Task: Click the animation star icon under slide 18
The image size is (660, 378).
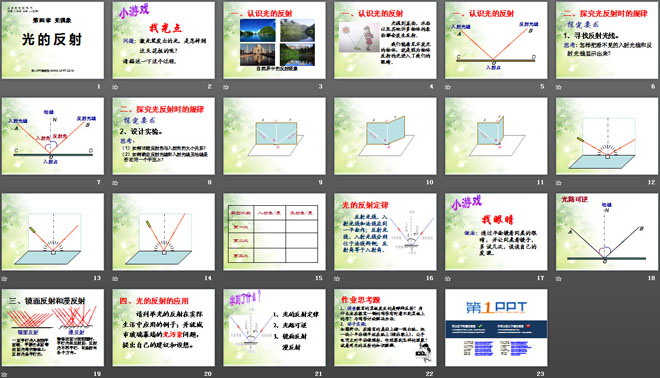Action: [x=559, y=279]
